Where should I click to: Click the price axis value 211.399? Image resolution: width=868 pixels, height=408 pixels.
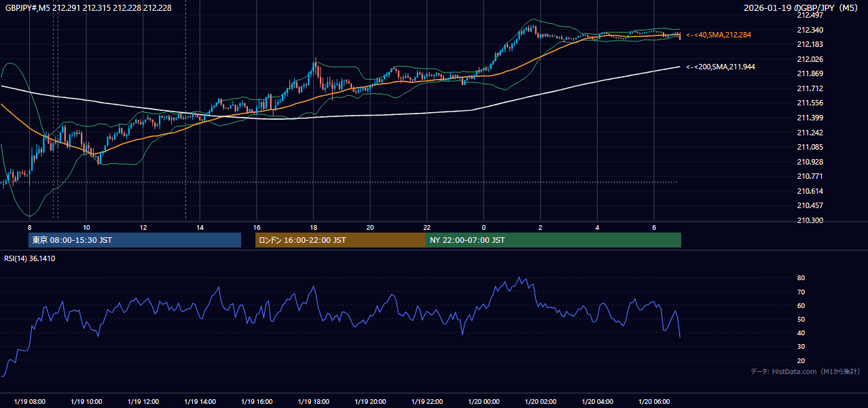click(810, 118)
